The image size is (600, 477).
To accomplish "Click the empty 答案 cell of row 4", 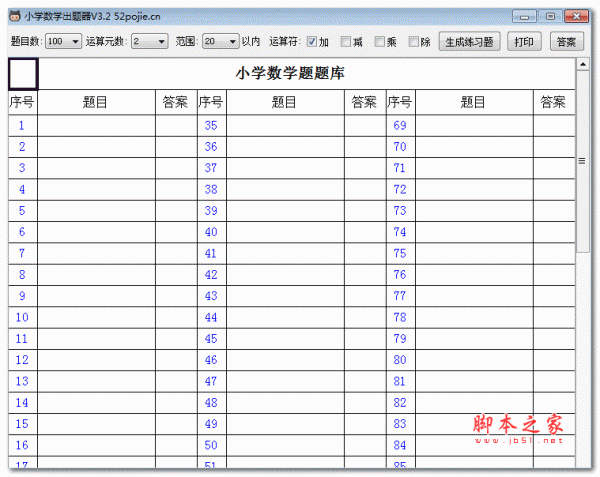I will 176,189.
